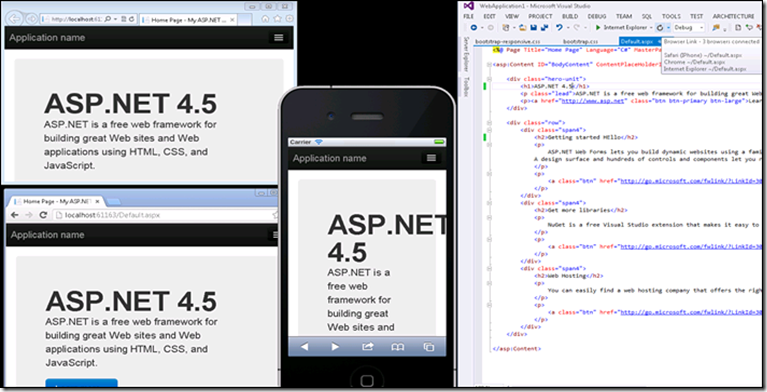Click the new document icon right of Debug
767x392 pixels.
tap(738, 28)
